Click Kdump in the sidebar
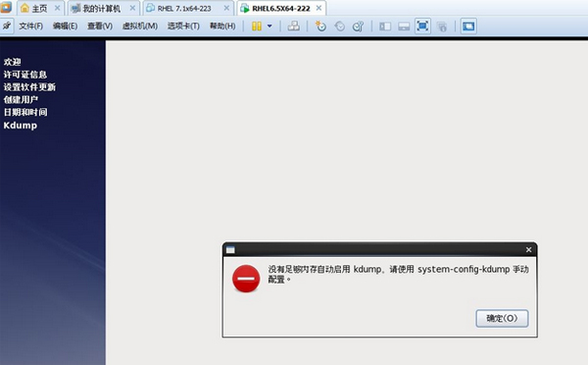 pyautogui.click(x=21, y=126)
